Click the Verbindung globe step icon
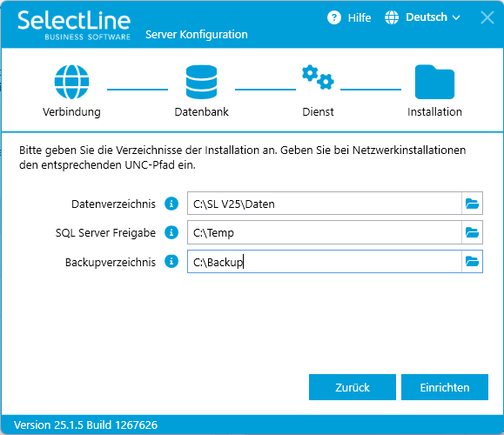This screenshot has height=435, width=504. point(71,82)
